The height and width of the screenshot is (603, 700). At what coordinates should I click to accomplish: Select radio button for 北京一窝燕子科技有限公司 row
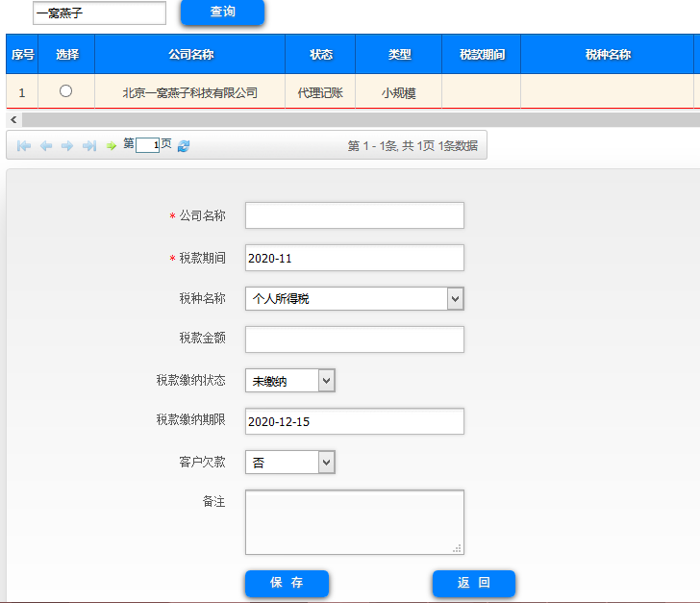(65, 91)
